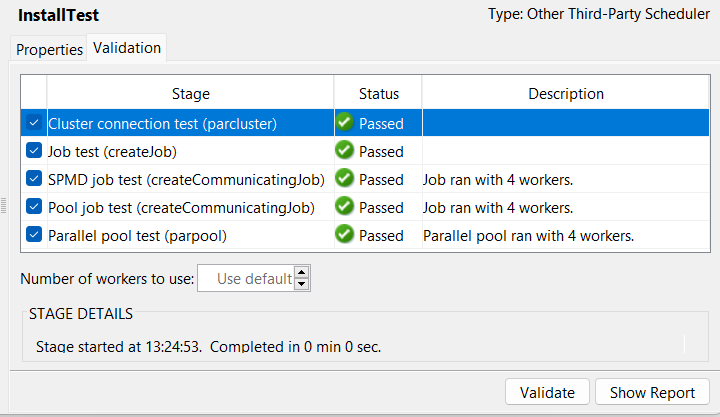Click green check icon for Job test
The height and width of the screenshot is (417, 720).
tap(345, 151)
